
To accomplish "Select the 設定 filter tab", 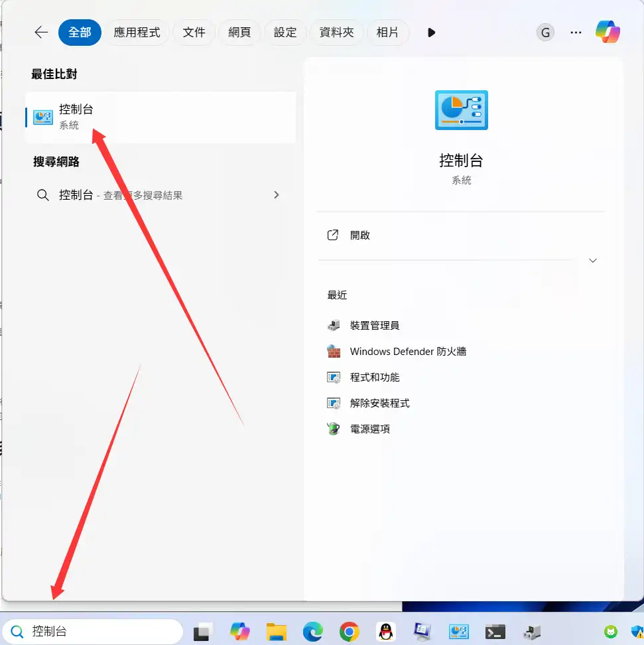I will (285, 33).
